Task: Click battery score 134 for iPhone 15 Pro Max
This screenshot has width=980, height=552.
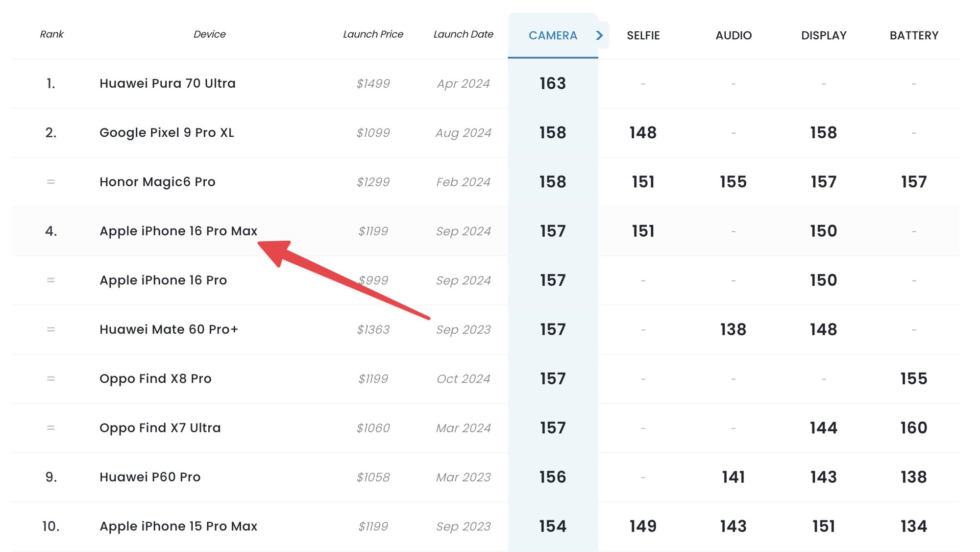Action: [x=914, y=526]
